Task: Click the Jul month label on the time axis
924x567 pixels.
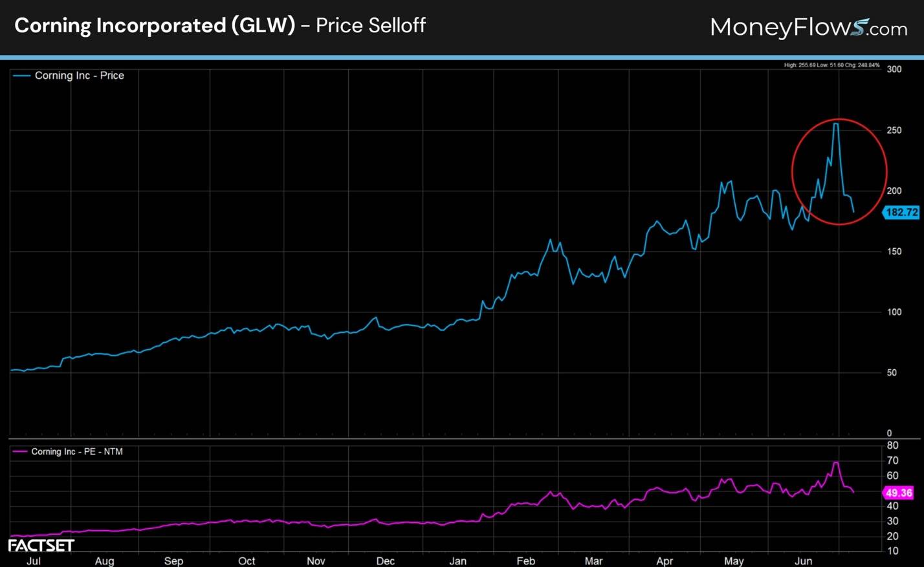Action: 34,561
